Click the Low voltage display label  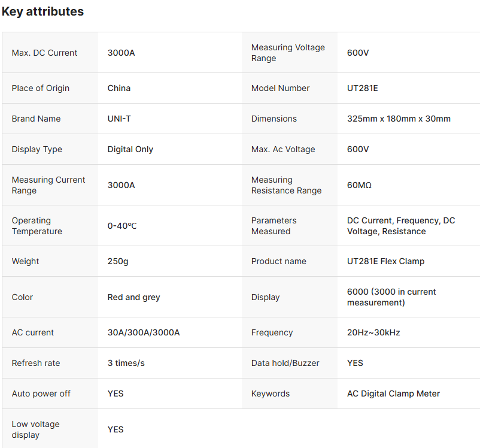tap(35, 429)
